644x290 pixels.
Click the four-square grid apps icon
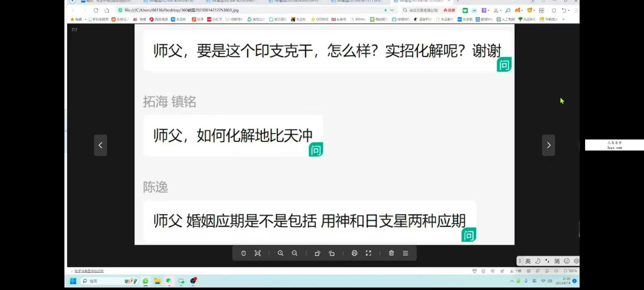coord(542,10)
